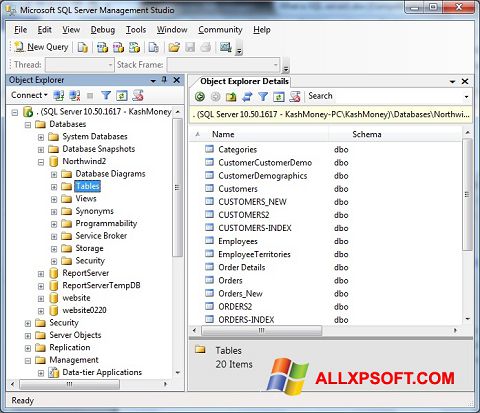The height and width of the screenshot is (413, 480).
Task: Open the File menu
Action: coord(20,30)
